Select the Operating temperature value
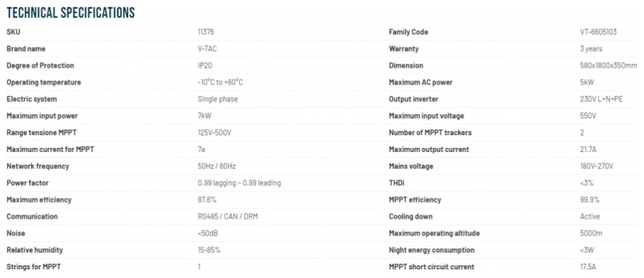The image size is (644, 278). 220,82
